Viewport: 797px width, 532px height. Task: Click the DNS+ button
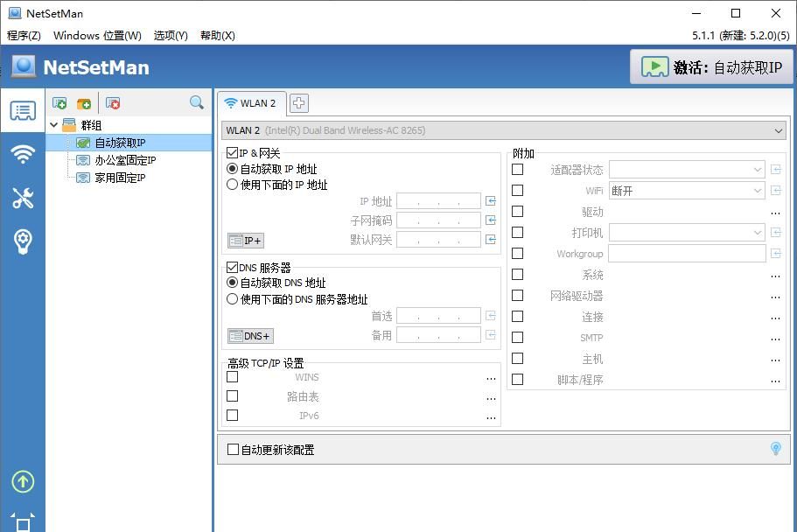pyautogui.click(x=250, y=336)
